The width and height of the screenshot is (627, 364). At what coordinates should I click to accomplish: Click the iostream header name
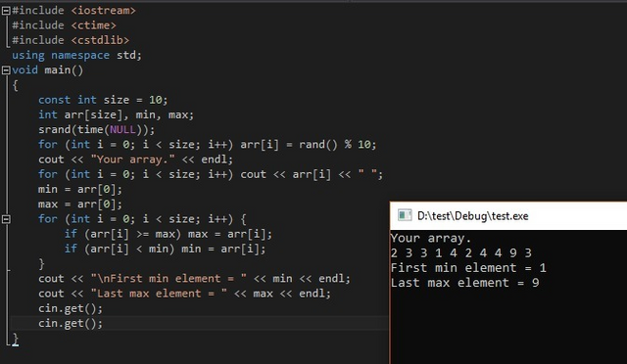tap(104, 11)
